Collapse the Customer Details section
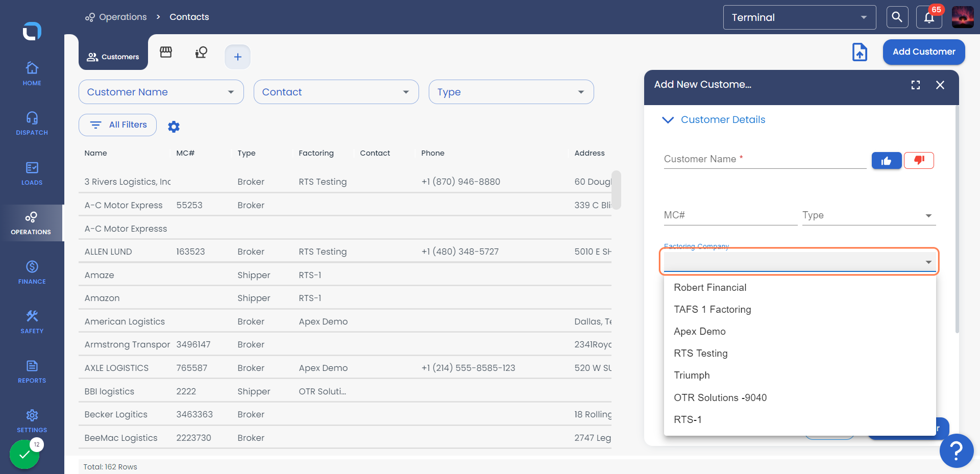Viewport: 980px width, 474px height. (x=714, y=119)
